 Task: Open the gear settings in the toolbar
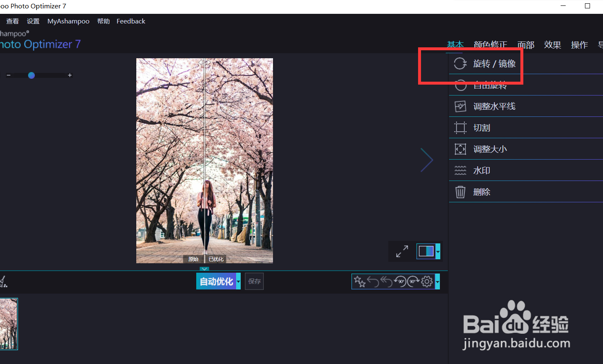coord(427,281)
